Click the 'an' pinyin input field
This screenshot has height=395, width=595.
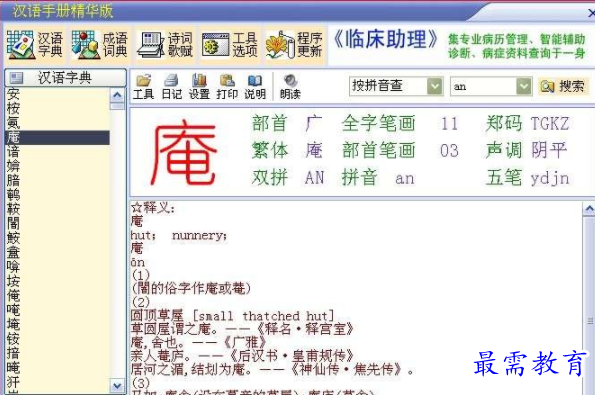pos(483,86)
